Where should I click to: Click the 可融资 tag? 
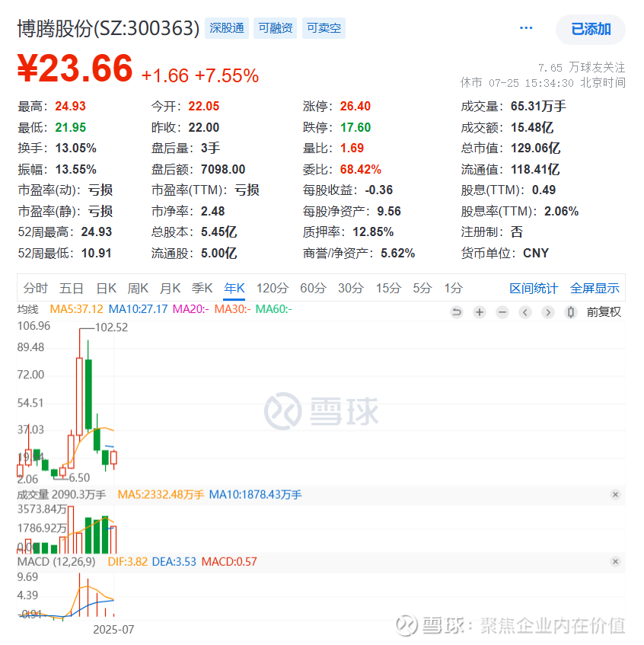click(x=275, y=28)
